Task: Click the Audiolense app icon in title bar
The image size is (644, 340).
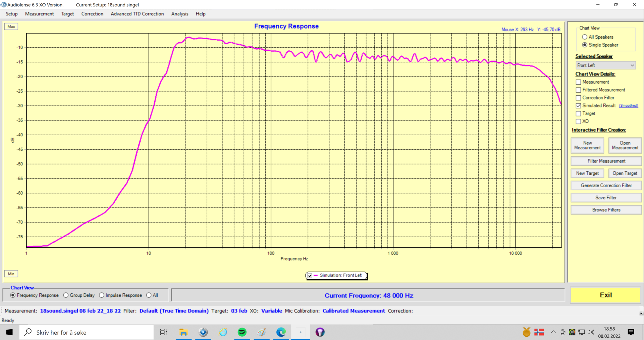Action: coord(4,5)
